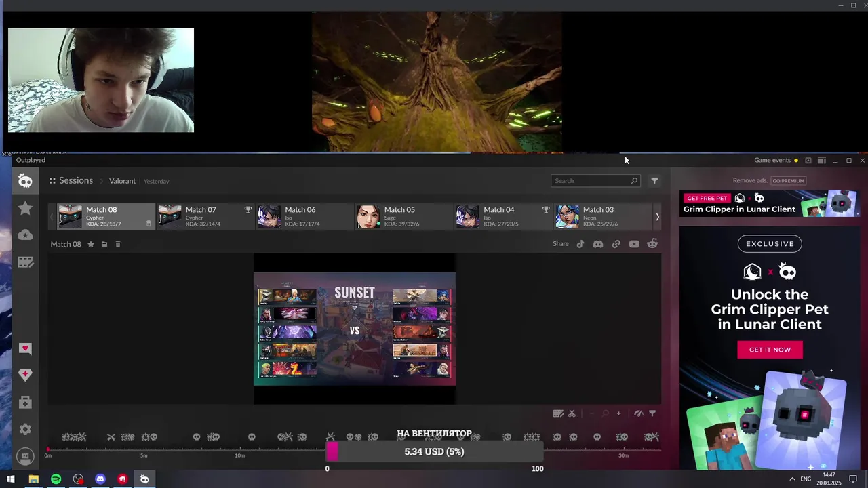Click the search magnifier icon
Image resolution: width=868 pixels, height=488 pixels.
634,181
